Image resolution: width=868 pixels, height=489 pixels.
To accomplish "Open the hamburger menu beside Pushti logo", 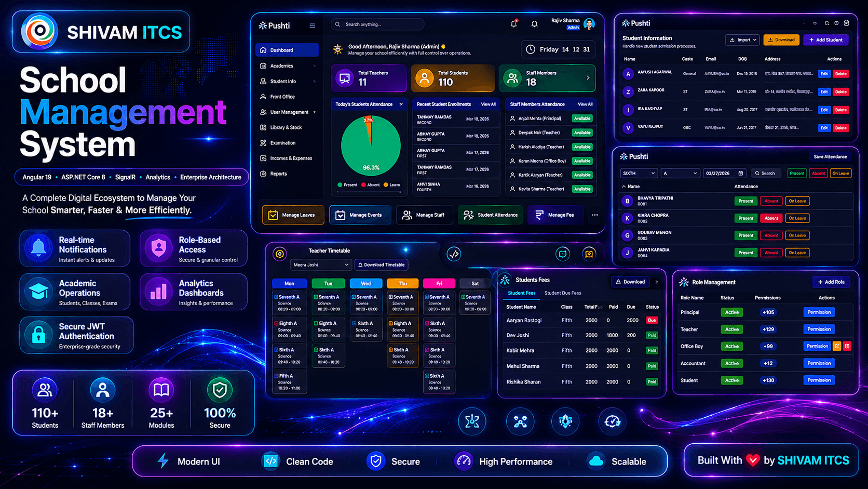I will pos(312,25).
